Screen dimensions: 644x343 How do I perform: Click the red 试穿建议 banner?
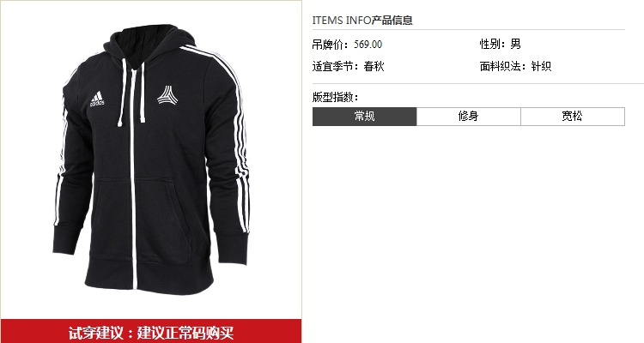pos(151,331)
